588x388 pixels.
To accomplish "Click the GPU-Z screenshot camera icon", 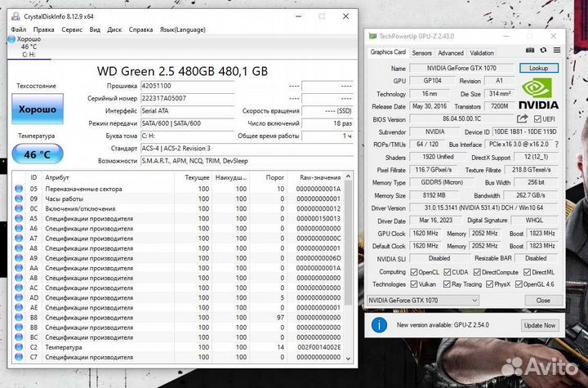I will coord(529,51).
